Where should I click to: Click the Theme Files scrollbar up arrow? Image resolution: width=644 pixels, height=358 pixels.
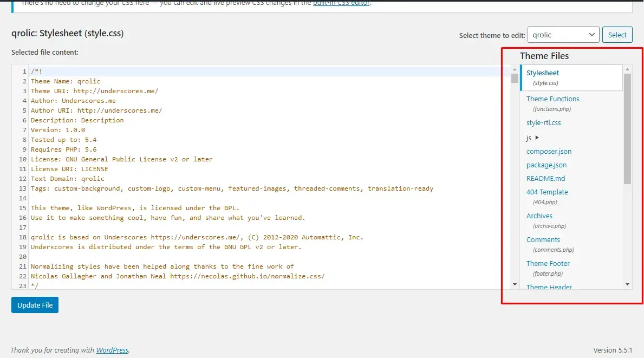tap(627, 69)
